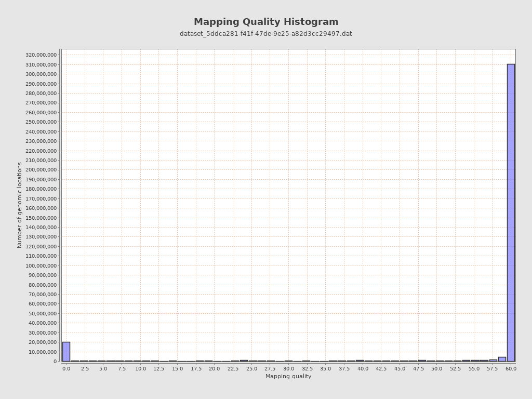The height and width of the screenshot is (399, 532).
Task: Click the 60.0 x-axis tick label
Action: pos(511,369)
